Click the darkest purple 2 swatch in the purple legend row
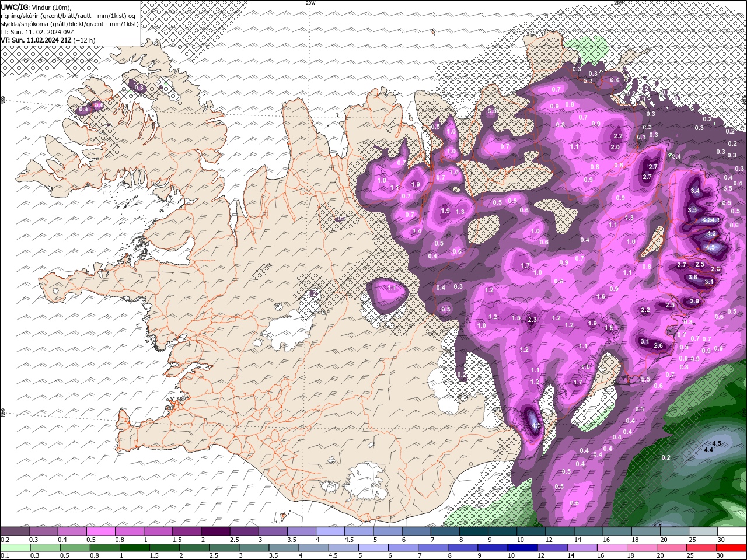Screen dimensions: 747x560 tap(215, 531)
